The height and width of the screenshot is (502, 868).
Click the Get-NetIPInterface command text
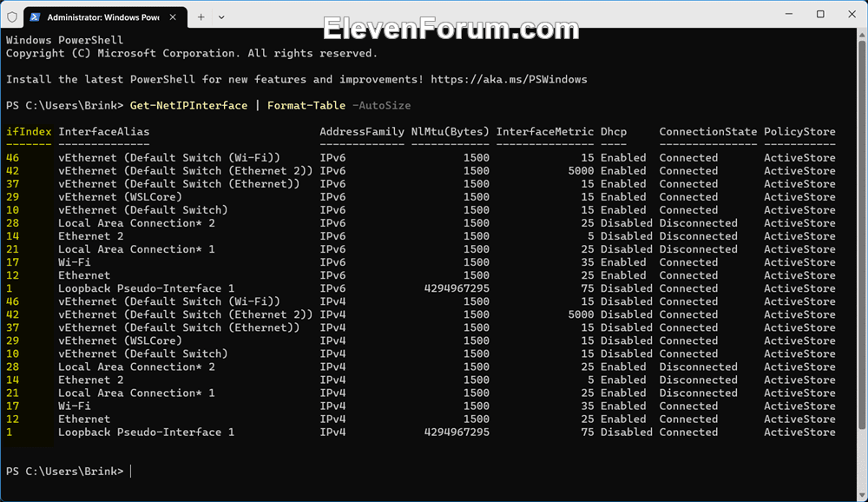coord(188,105)
